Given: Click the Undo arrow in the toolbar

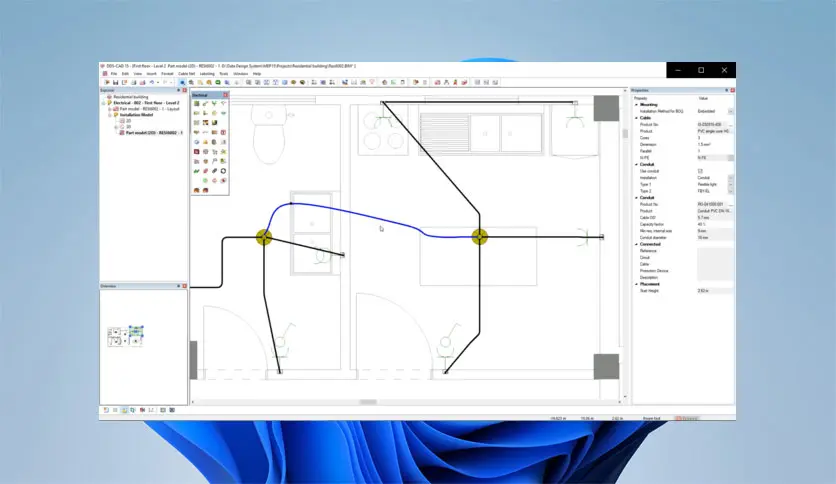Looking at the screenshot, I should [x=152, y=83].
